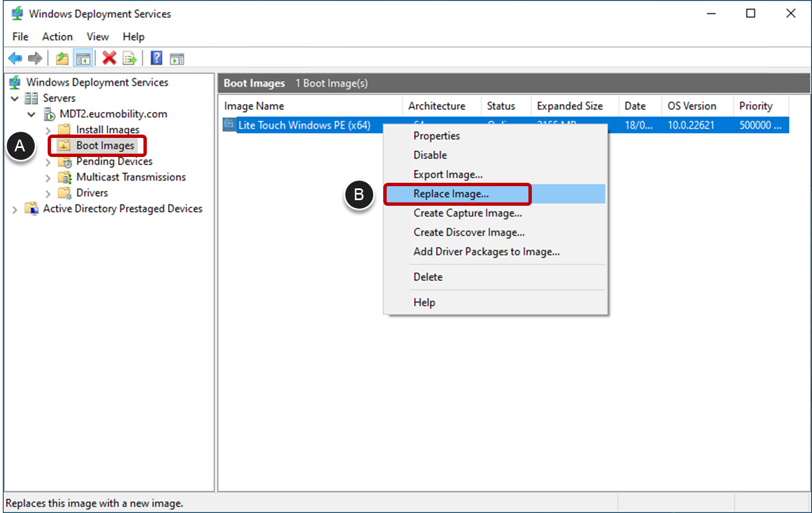812x513 pixels.
Task: Select Create Capture Image in the context menu
Action: (468, 213)
